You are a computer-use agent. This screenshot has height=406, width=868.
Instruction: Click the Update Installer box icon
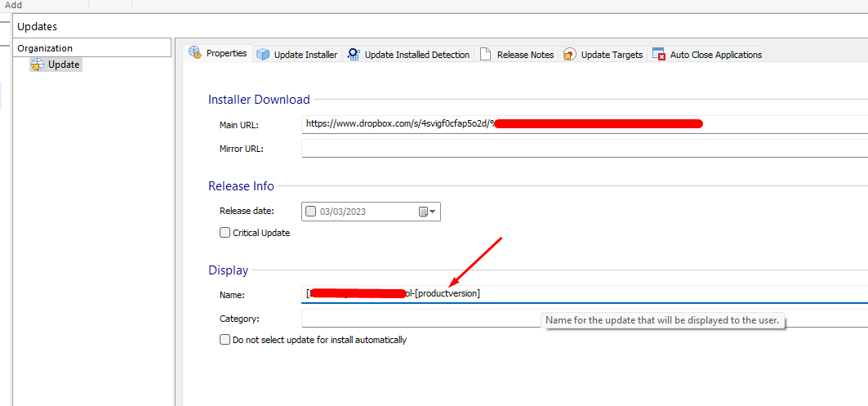pyautogui.click(x=263, y=55)
